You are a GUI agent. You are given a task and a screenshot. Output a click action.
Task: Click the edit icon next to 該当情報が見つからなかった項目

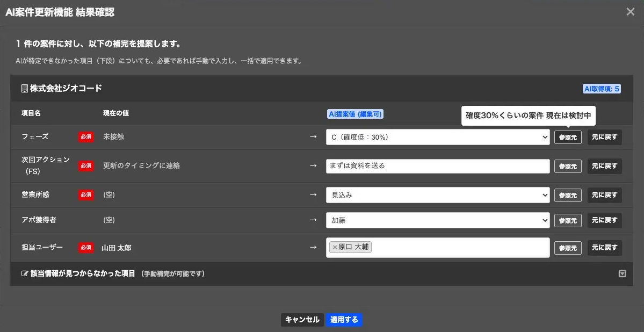pyautogui.click(x=24, y=273)
